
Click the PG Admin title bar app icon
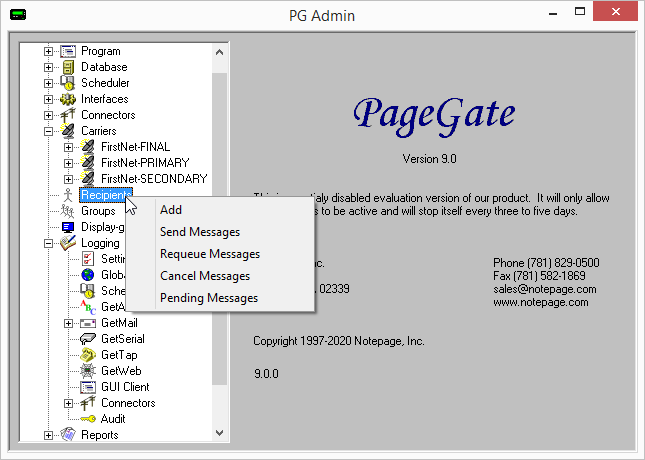18,15
